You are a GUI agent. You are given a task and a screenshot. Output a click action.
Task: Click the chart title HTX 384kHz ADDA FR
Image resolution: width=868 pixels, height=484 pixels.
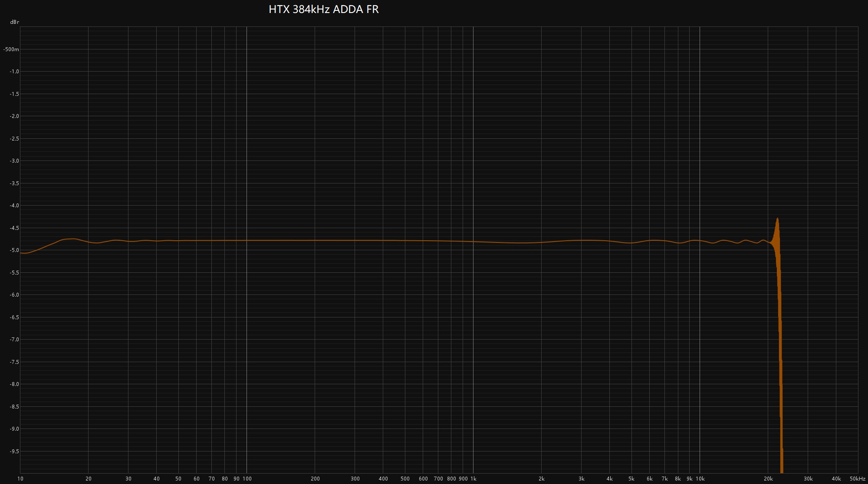324,10
